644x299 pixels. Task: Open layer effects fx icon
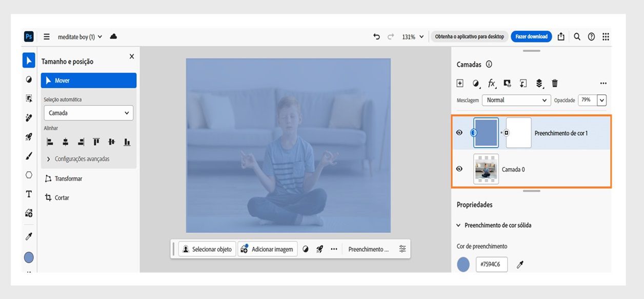491,83
